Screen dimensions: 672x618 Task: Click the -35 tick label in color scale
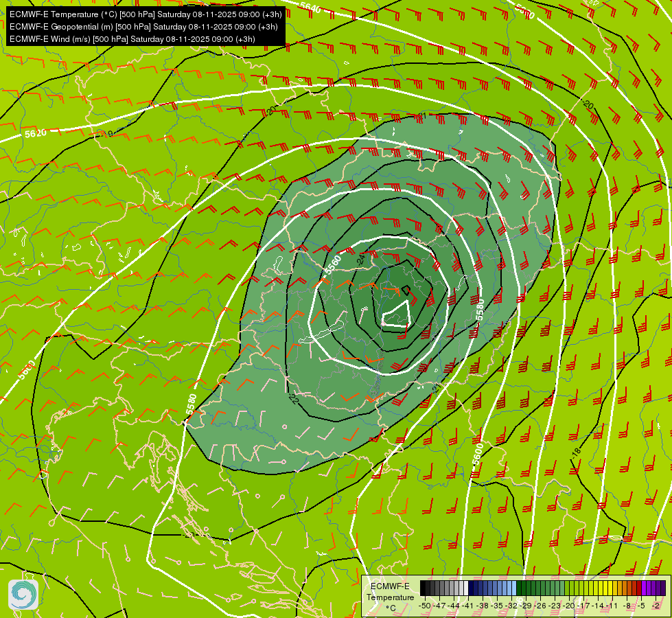[x=497, y=606]
